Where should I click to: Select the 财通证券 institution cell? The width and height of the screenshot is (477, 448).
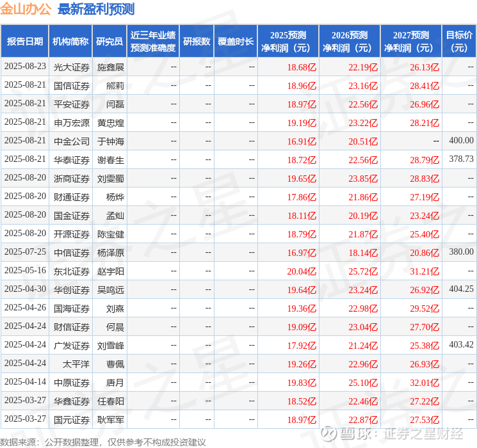[72, 197]
